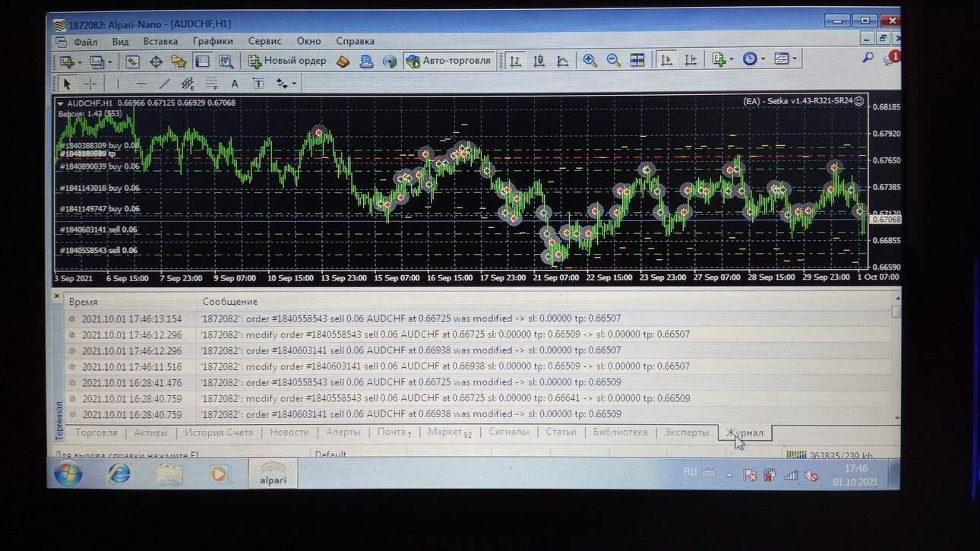980x551 pixels.
Task: Draw a horizontal line
Action: coord(141,84)
